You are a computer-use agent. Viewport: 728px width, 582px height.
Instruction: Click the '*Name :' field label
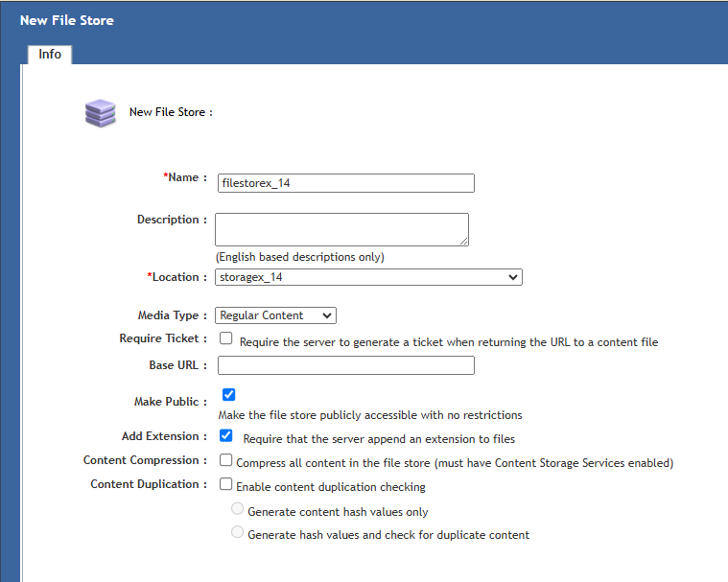pos(185,177)
